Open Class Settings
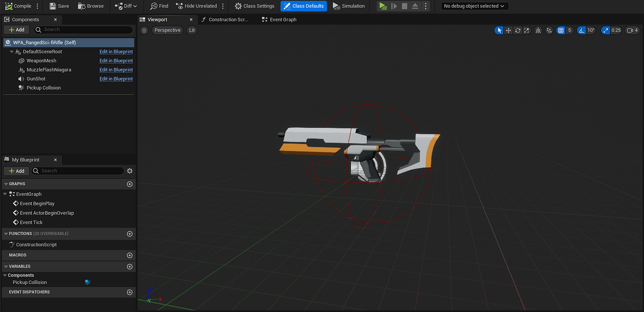 [254, 6]
